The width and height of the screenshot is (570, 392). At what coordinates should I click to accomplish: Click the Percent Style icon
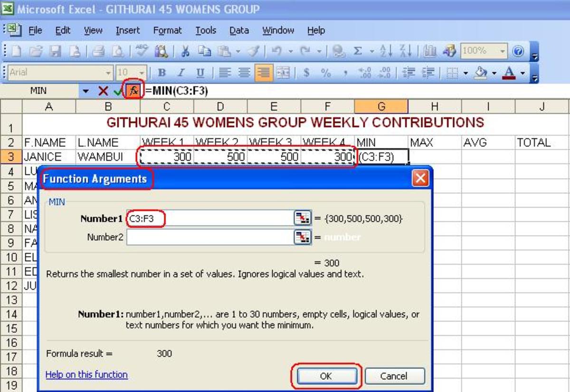click(x=326, y=73)
